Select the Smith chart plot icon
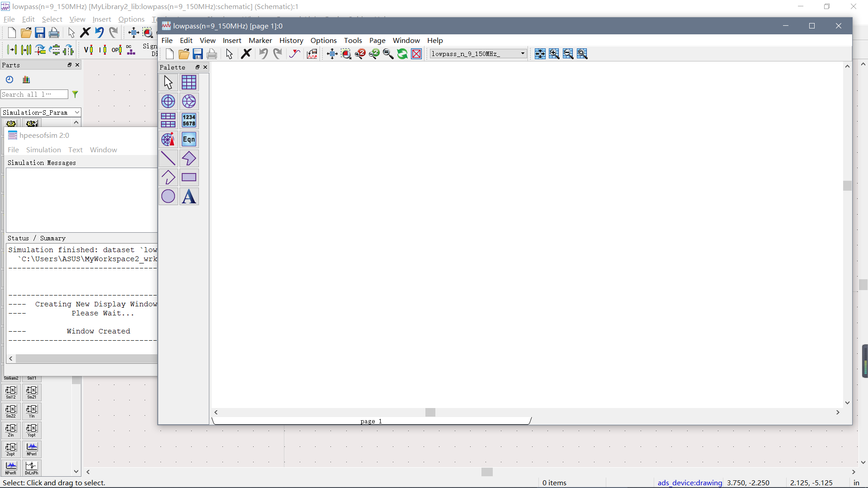 click(189, 101)
